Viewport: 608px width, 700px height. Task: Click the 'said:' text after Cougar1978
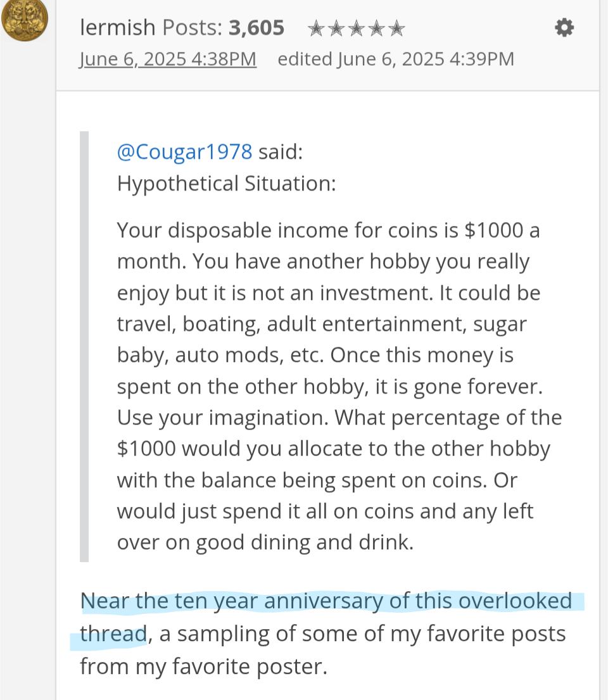tap(281, 152)
